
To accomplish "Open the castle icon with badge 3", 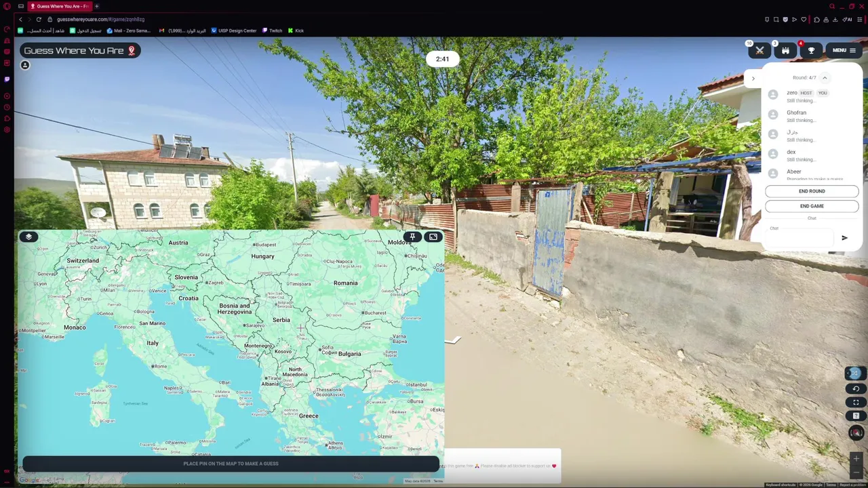I will [785, 50].
